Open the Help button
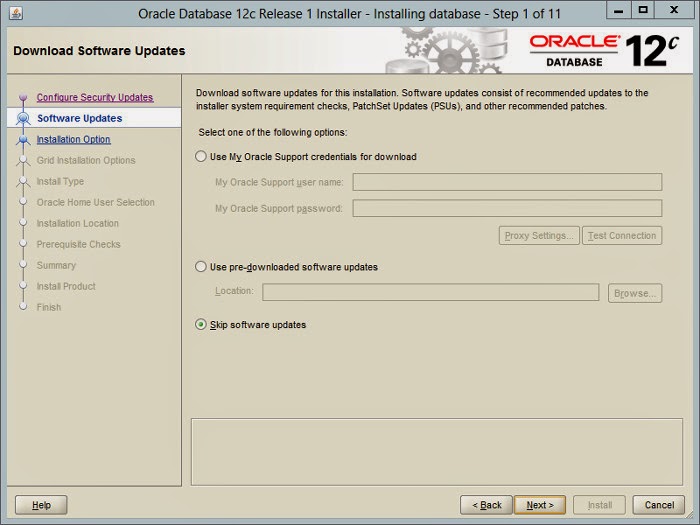 click(x=41, y=505)
